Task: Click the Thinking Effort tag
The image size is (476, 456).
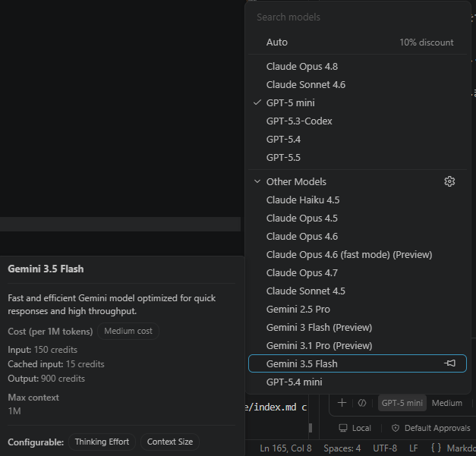Action: click(x=102, y=442)
